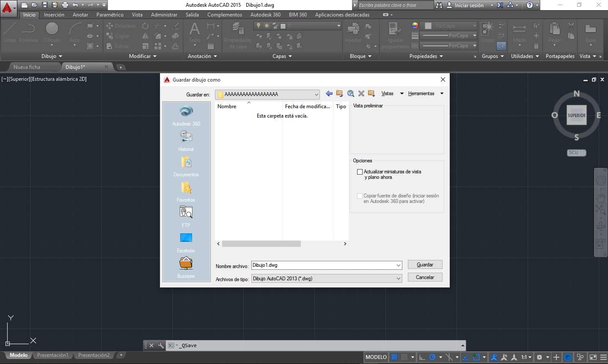Go up one folder level in save dialog
This screenshot has width=608, height=364.
(339, 93)
